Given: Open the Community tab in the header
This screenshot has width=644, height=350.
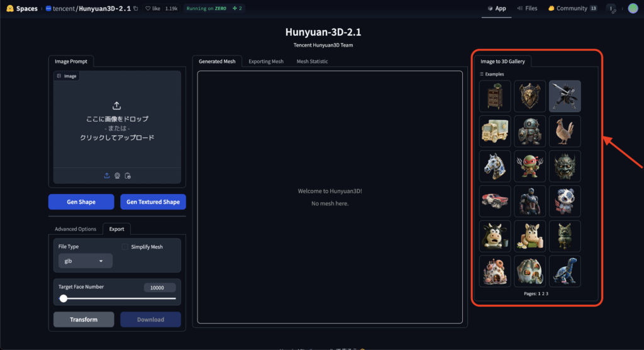Looking at the screenshot, I should [572, 8].
